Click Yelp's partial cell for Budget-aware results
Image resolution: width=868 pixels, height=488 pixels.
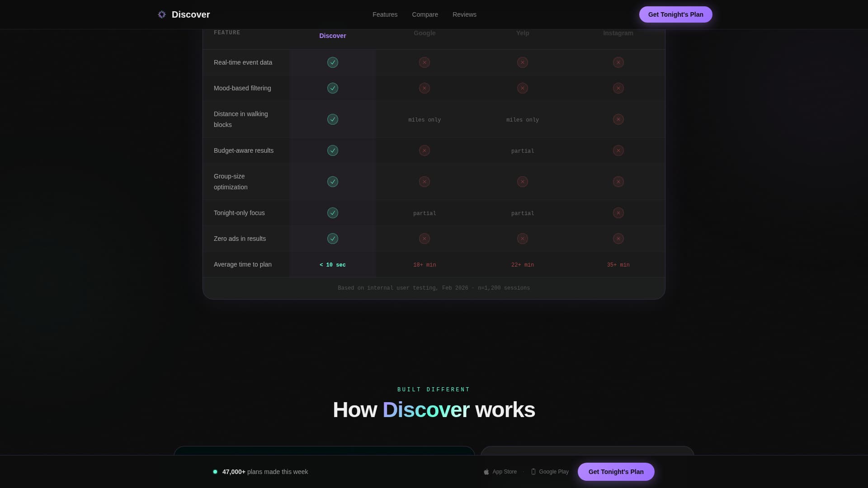pyautogui.click(x=523, y=151)
